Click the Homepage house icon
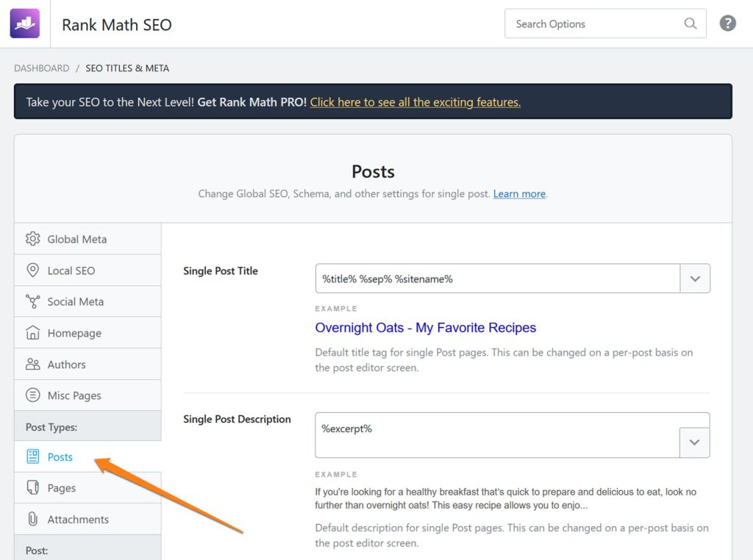 pos(32,332)
